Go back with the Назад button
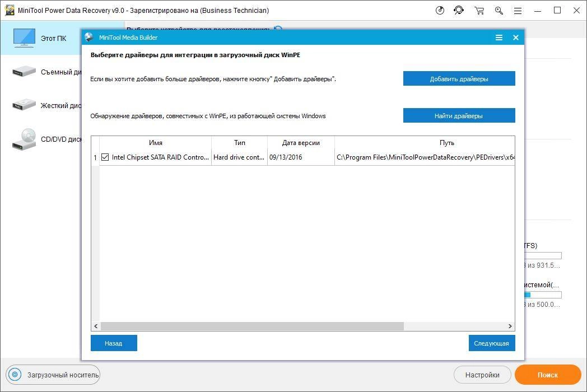 114,343
